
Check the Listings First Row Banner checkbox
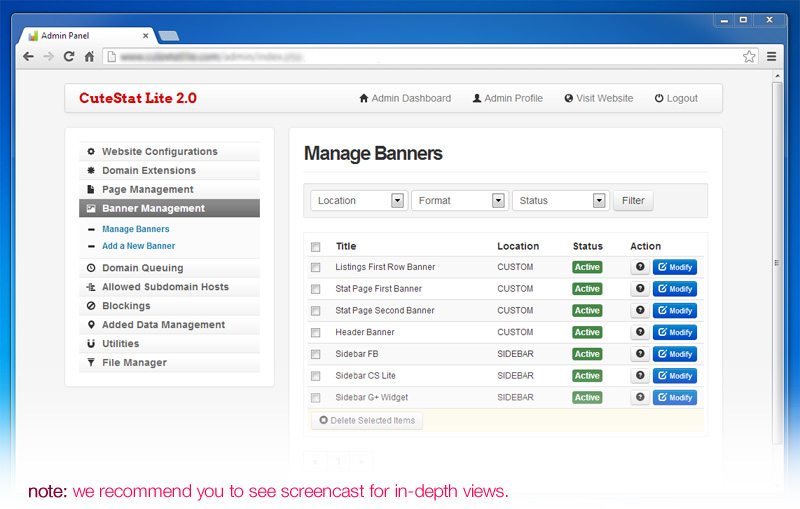(315, 267)
